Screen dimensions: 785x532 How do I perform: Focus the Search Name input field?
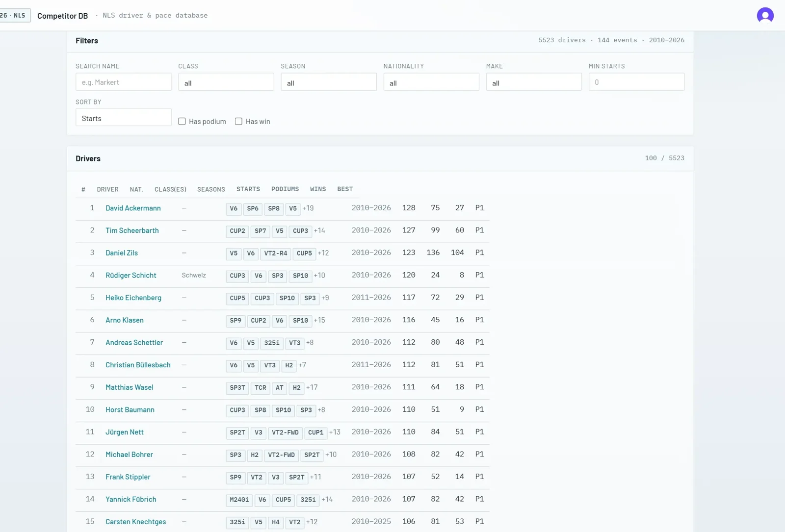[x=123, y=82]
